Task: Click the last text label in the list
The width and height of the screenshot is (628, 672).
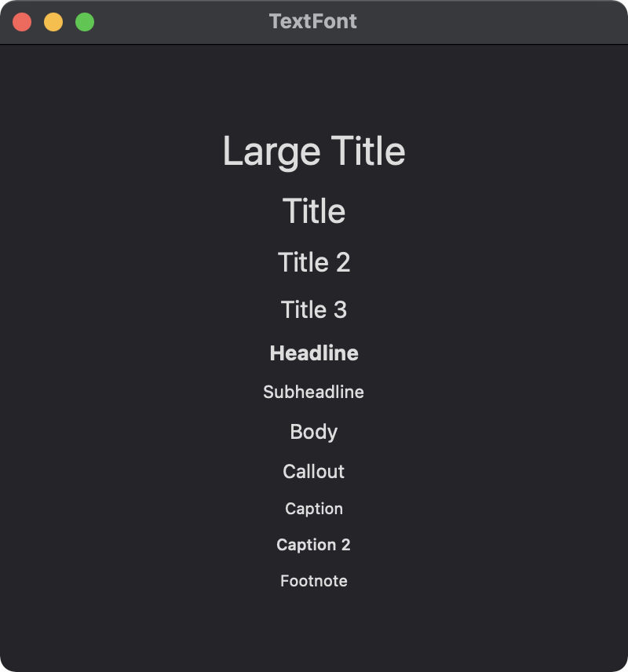Action: [314, 581]
